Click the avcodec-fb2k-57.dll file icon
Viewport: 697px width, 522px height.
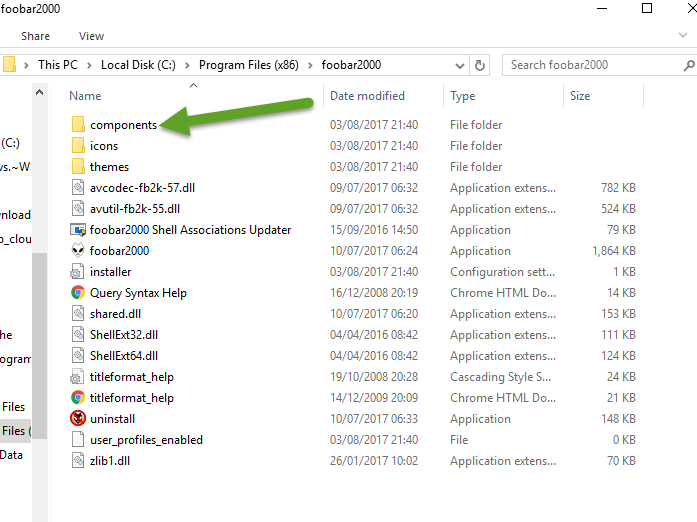pyautogui.click(x=79, y=188)
